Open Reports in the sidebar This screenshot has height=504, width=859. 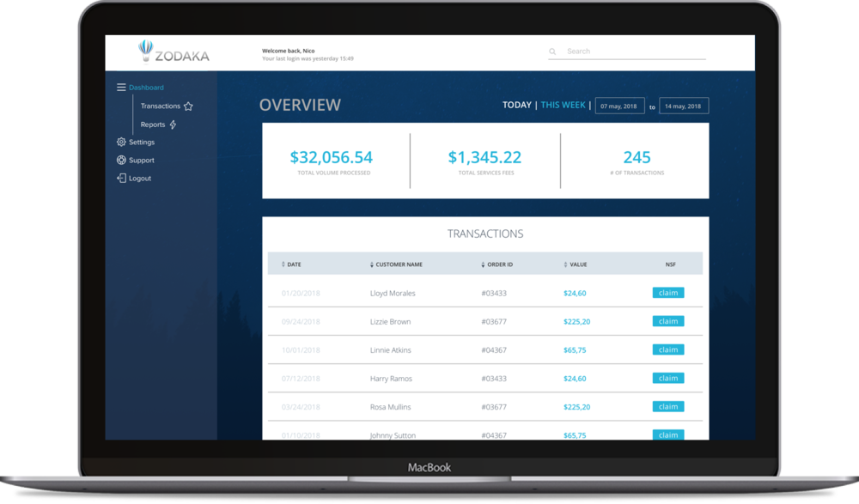152,124
